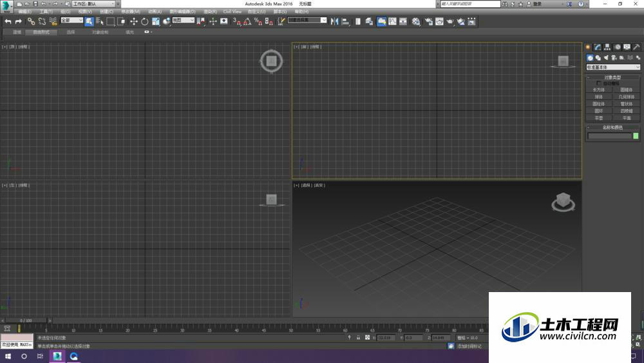Viewport: 644px width, 363px height.
Task: Toggle Window/Crossing selection mode
Action: 121,21
